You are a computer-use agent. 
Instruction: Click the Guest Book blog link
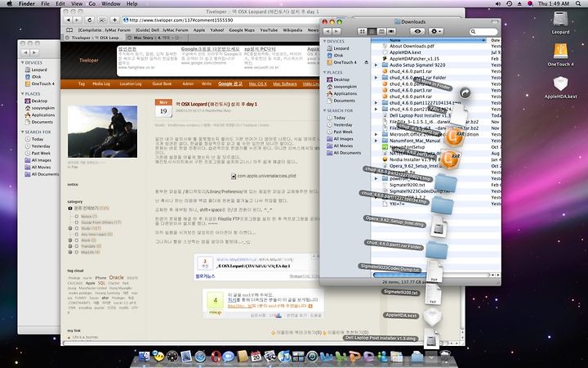[x=162, y=83]
